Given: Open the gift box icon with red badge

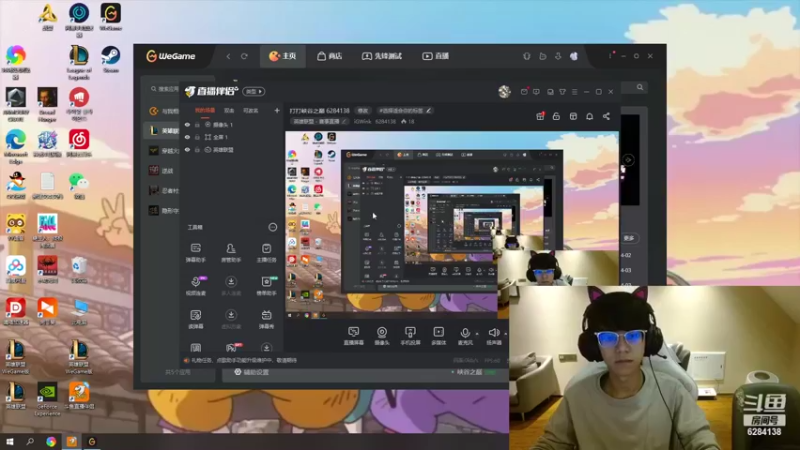Looking at the screenshot, I should pyautogui.click(x=540, y=116).
